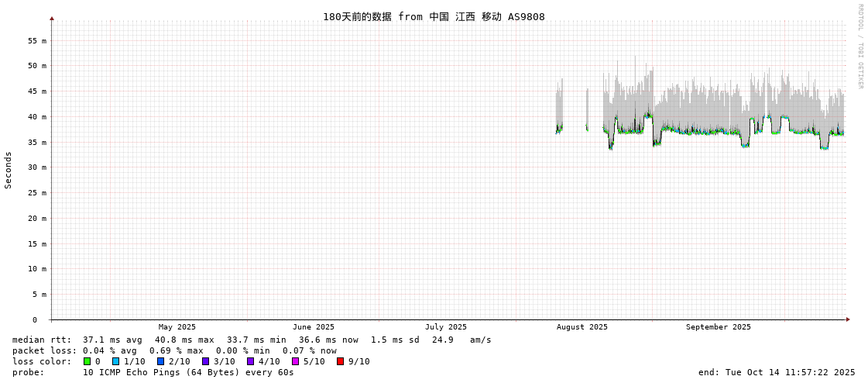Click the RRDTOOL / TOBI OETIKER watermark

(859, 47)
